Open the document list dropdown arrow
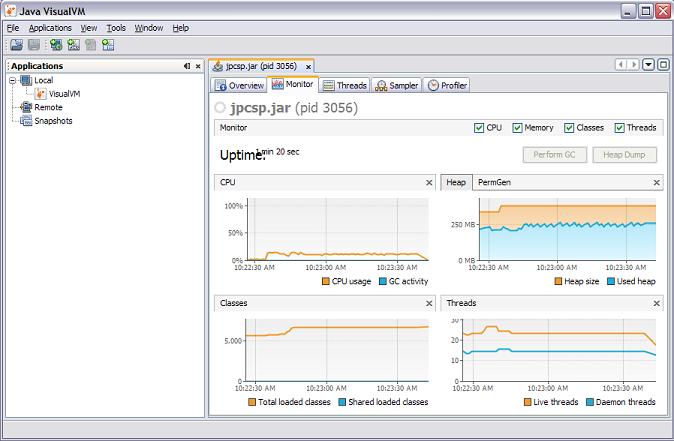The width and height of the screenshot is (674, 441). coord(649,64)
